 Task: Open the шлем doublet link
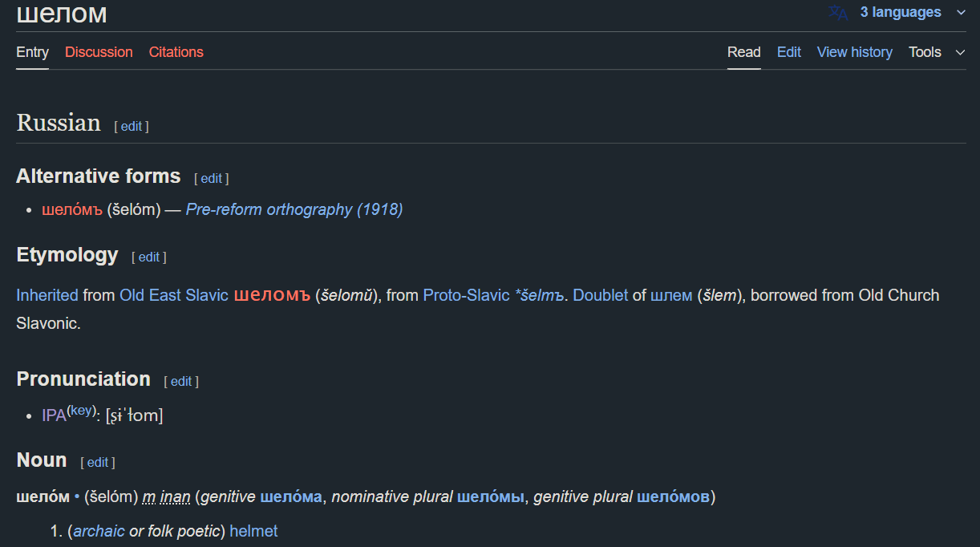[671, 295]
